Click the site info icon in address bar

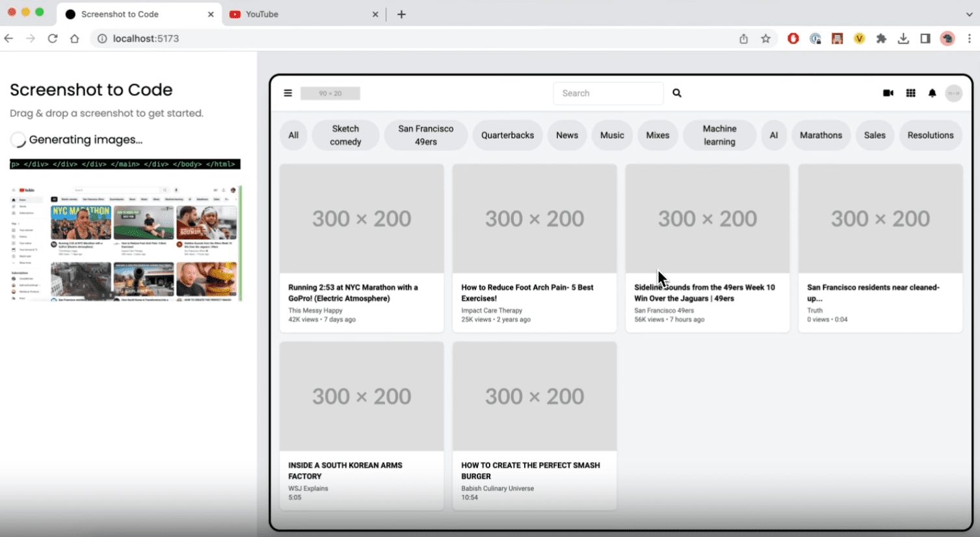(x=102, y=38)
